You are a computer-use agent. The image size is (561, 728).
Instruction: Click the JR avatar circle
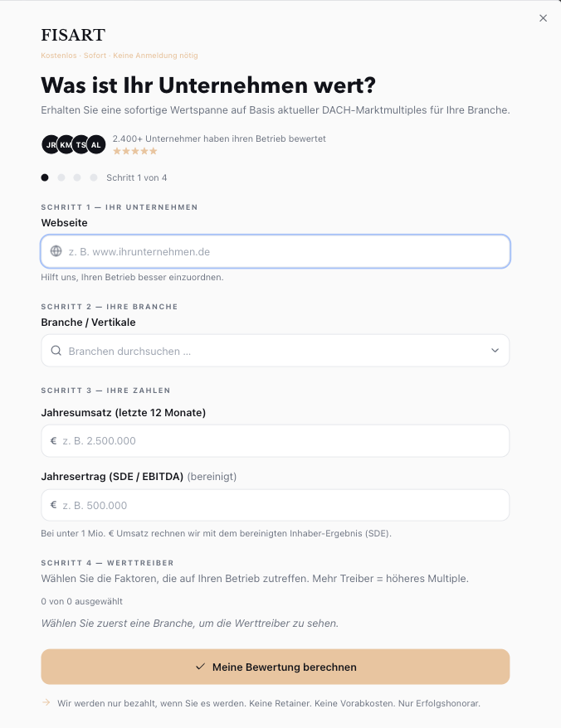click(x=51, y=144)
